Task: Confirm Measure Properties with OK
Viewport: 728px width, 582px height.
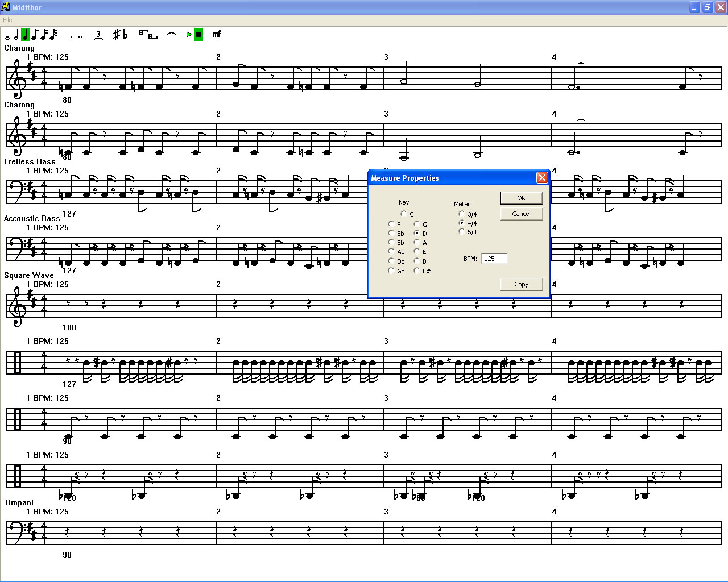Action: [522, 198]
